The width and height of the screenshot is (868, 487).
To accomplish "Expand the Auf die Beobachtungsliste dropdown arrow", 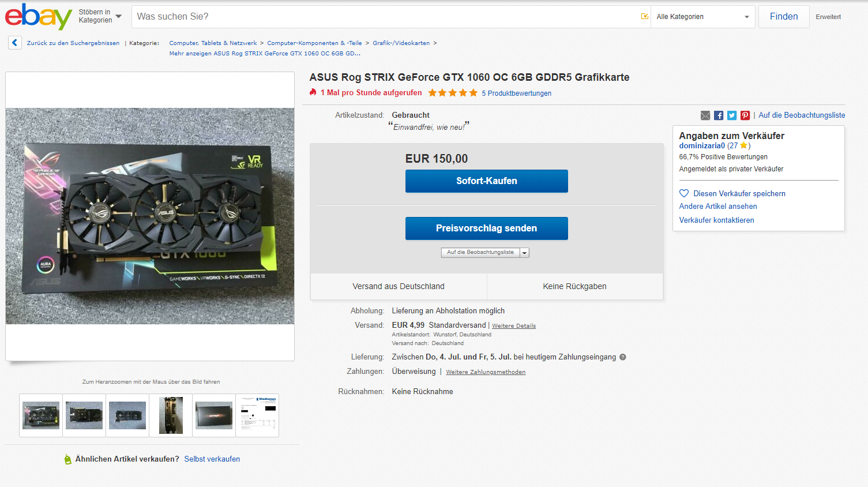I will (x=524, y=253).
